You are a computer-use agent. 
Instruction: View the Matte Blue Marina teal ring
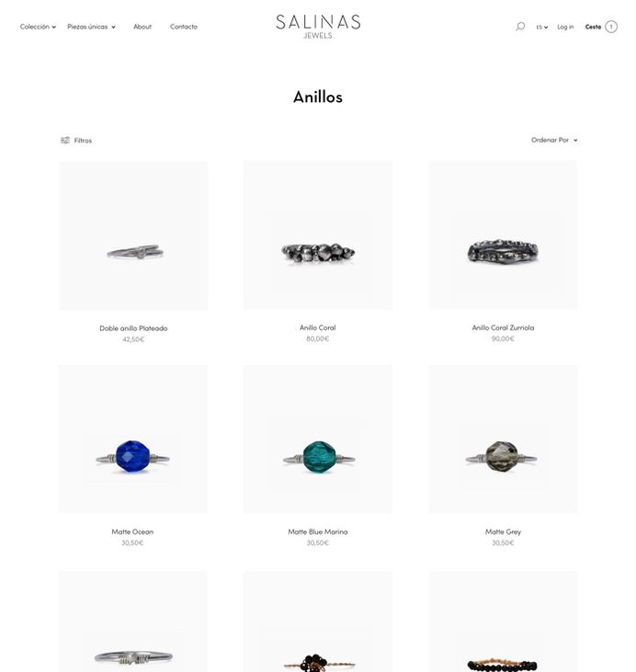click(318, 439)
